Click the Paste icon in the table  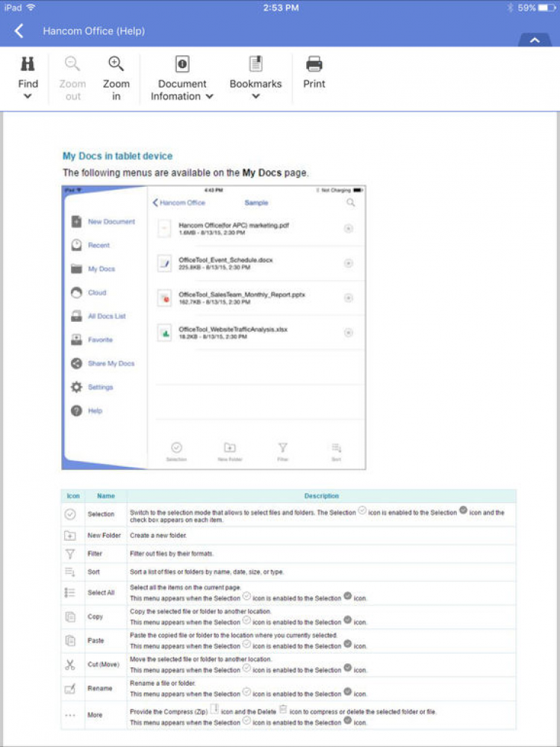pyautogui.click(x=70, y=641)
